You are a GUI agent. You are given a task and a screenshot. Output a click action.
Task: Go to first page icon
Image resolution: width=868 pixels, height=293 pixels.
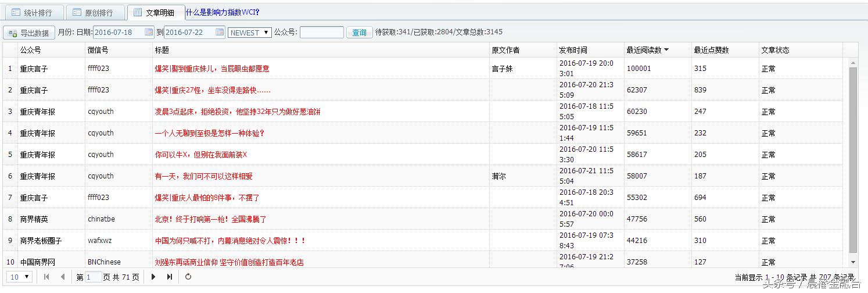click(46, 277)
